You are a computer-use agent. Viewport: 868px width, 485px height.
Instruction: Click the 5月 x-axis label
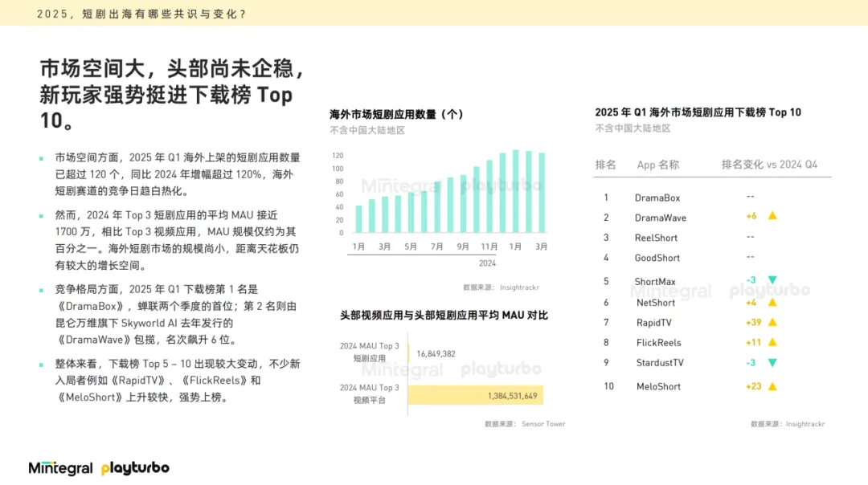coord(410,247)
